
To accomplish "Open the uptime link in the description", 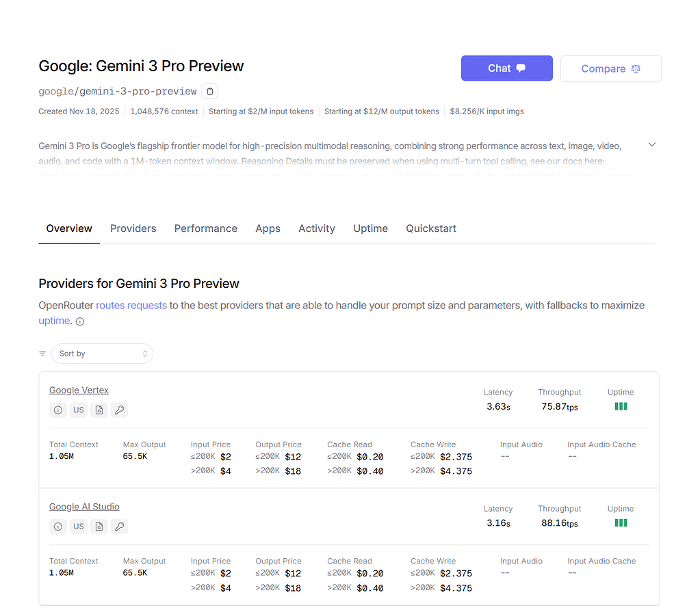I will tap(54, 321).
